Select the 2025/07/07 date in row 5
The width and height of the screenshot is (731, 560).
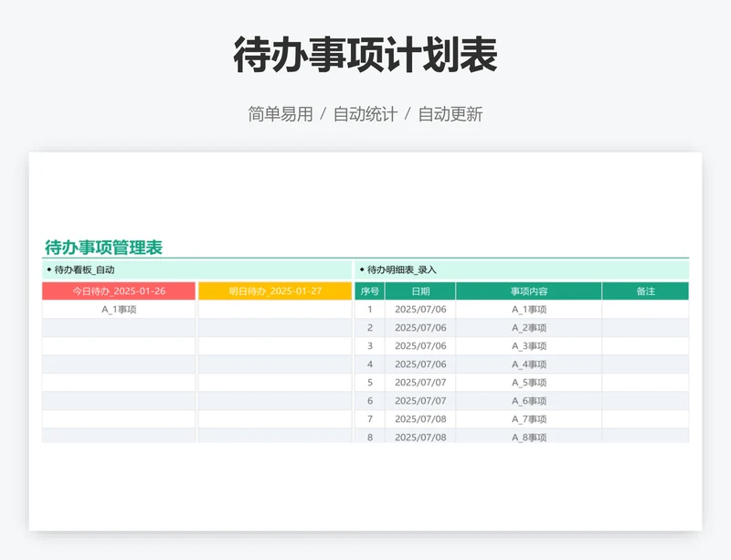420,383
